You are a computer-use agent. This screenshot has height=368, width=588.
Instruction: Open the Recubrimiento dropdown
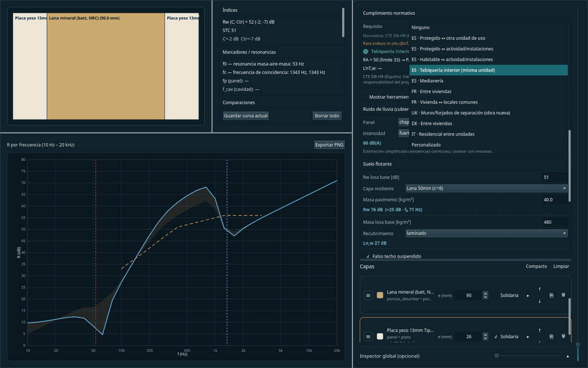(487, 233)
